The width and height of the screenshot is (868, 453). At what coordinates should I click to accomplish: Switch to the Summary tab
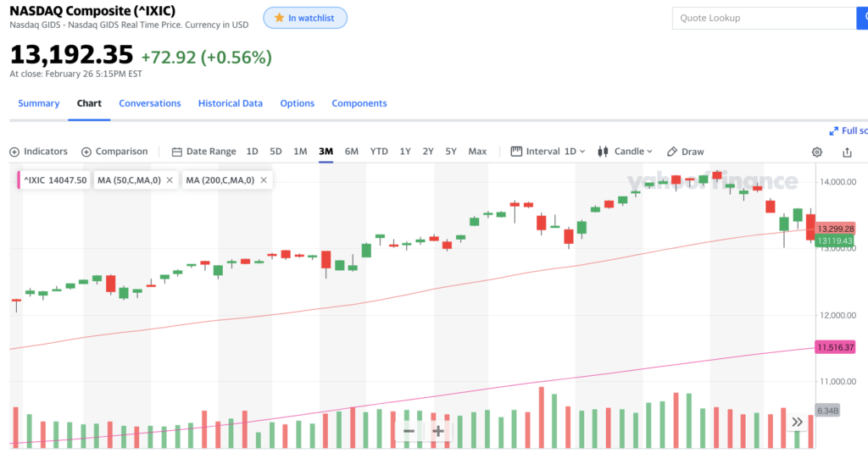point(39,103)
